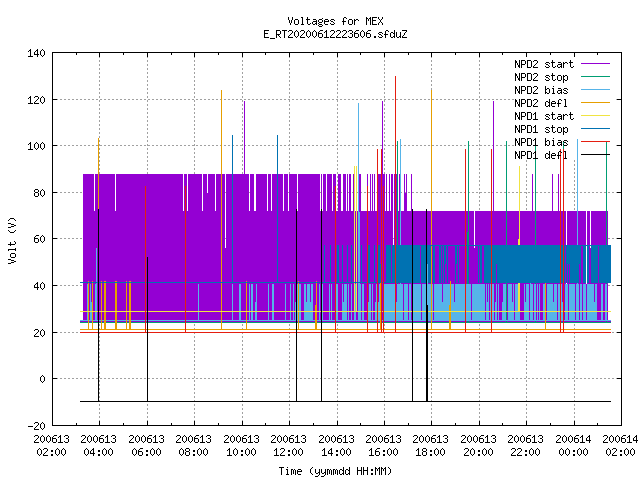Screen dimensions: 640x480
Task: Click the 'NPD2 bias' legend label
Action: (x=541, y=90)
